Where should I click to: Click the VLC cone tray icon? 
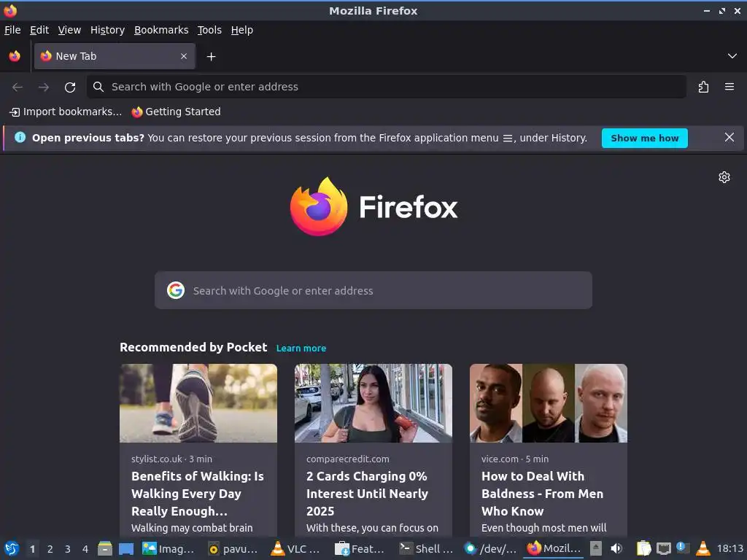pos(703,548)
